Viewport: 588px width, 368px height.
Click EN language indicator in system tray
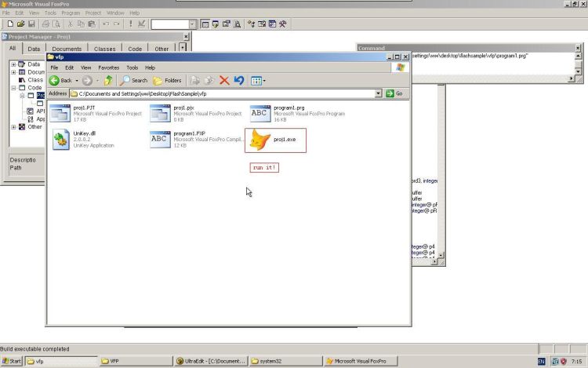click(541, 362)
